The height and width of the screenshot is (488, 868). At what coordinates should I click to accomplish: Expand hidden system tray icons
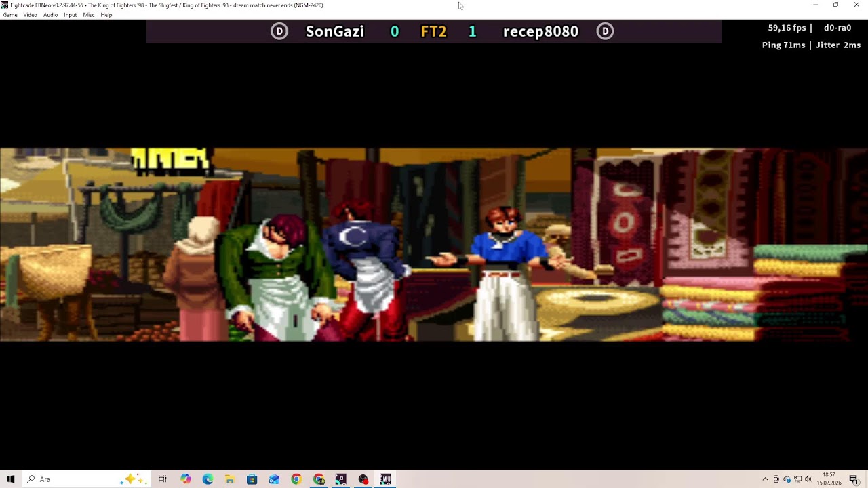[x=765, y=479]
